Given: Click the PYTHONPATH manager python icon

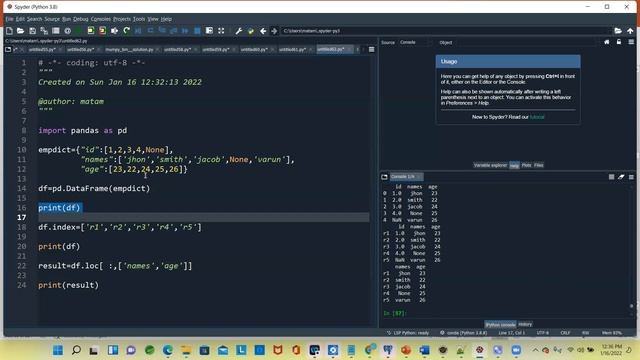Looking at the screenshot, I should click(x=251, y=31).
